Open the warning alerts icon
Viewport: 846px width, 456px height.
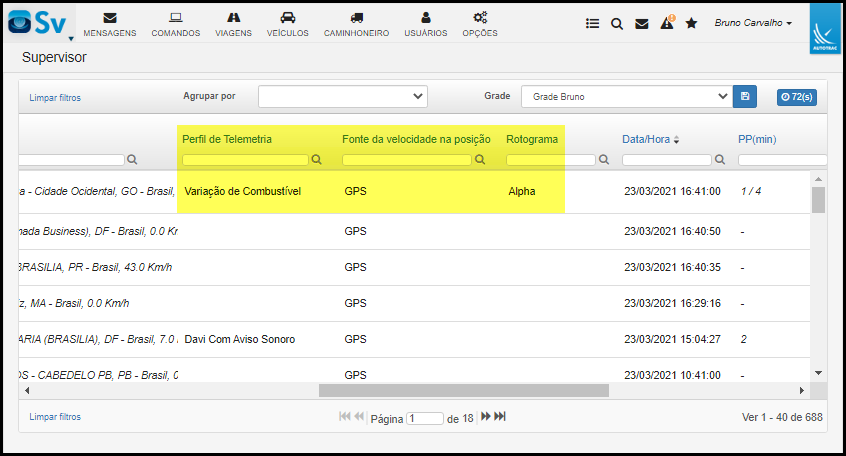click(667, 23)
